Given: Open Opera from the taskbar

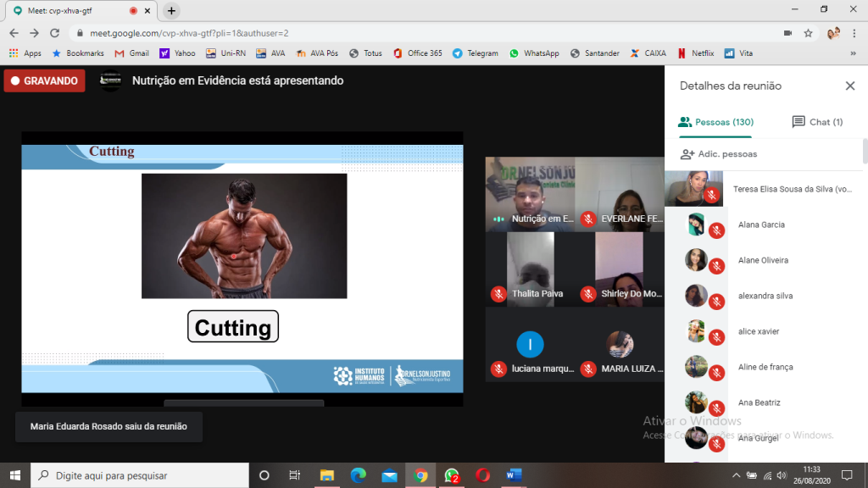Looking at the screenshot, I should tap(482, 475).
